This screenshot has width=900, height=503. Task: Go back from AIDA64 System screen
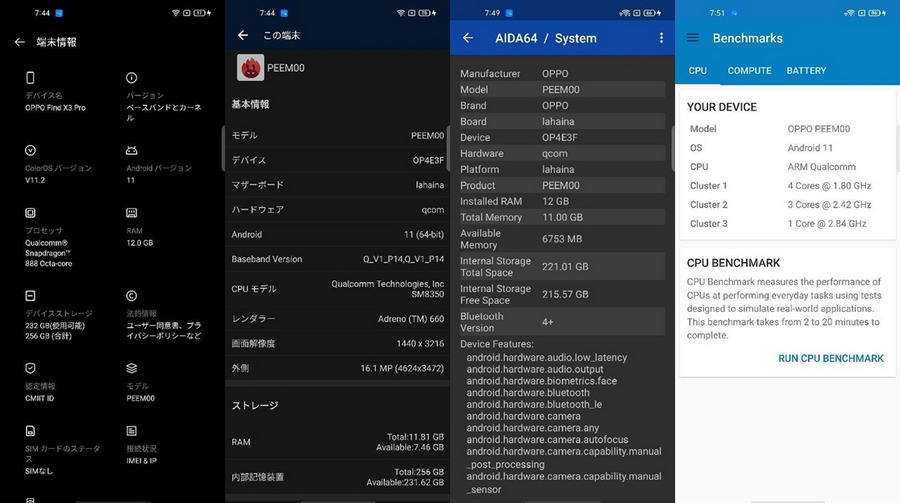(x=468, y=38)
